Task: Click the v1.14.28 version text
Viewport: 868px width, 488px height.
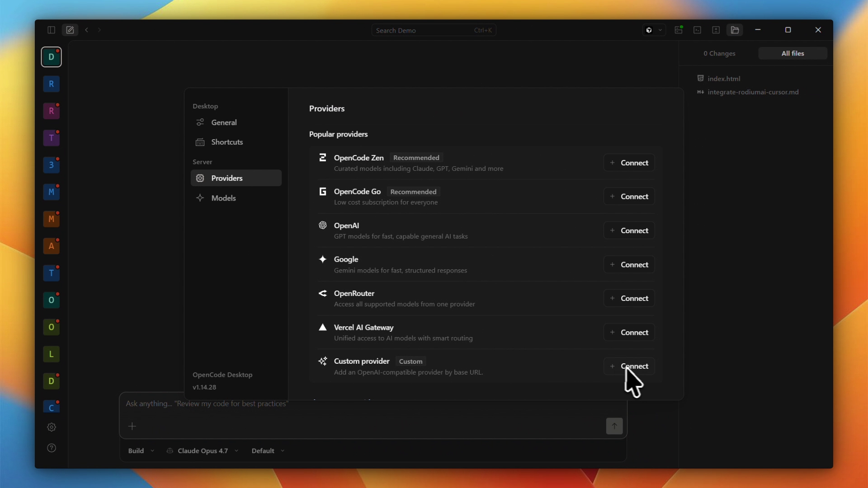Action: click(x=204, y=387)
